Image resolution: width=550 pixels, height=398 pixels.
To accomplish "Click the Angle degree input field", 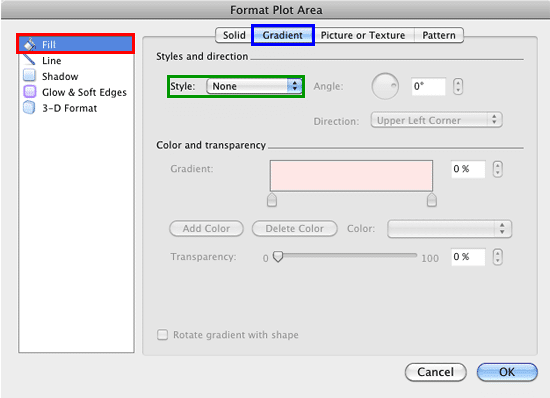I will pos(428,86).
